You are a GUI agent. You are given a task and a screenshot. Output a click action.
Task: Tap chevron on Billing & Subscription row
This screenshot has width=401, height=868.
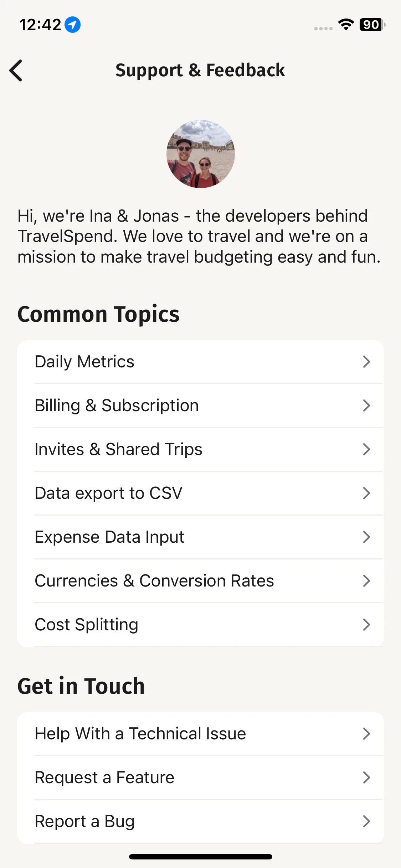click(x=366, y=405)
